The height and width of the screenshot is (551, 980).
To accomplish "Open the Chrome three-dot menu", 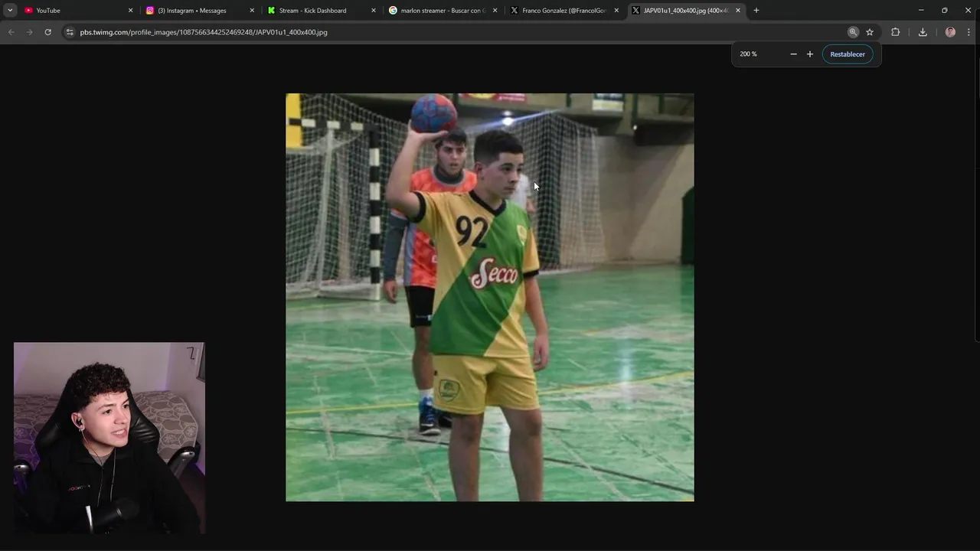I will click(969, 32).
